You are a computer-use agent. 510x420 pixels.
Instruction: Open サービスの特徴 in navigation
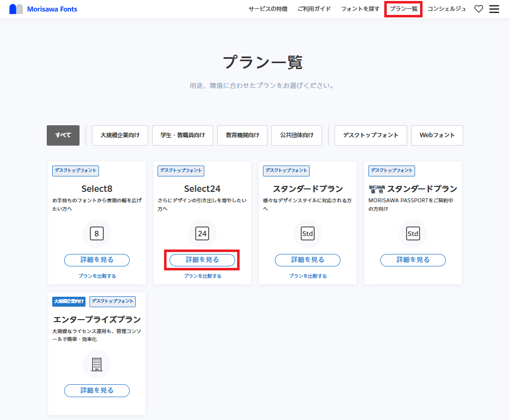pyautogui.click(x=268, y=9)
